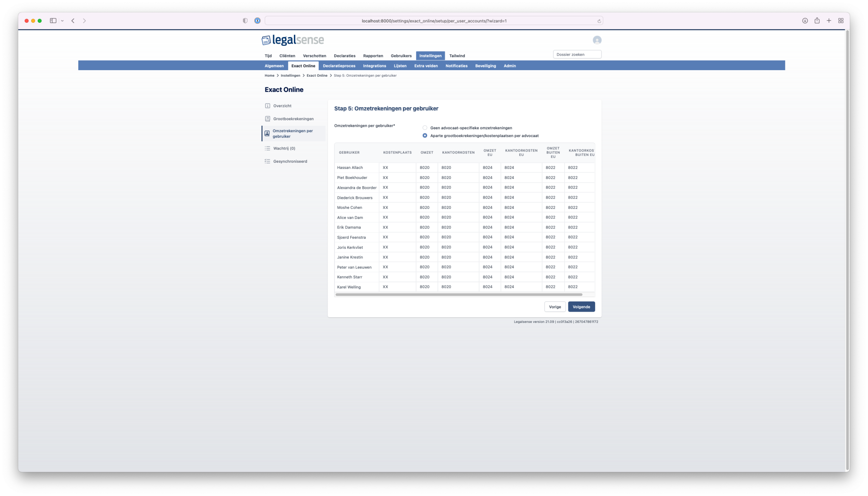Click the Dossier zoeken search field

point(577,54)
